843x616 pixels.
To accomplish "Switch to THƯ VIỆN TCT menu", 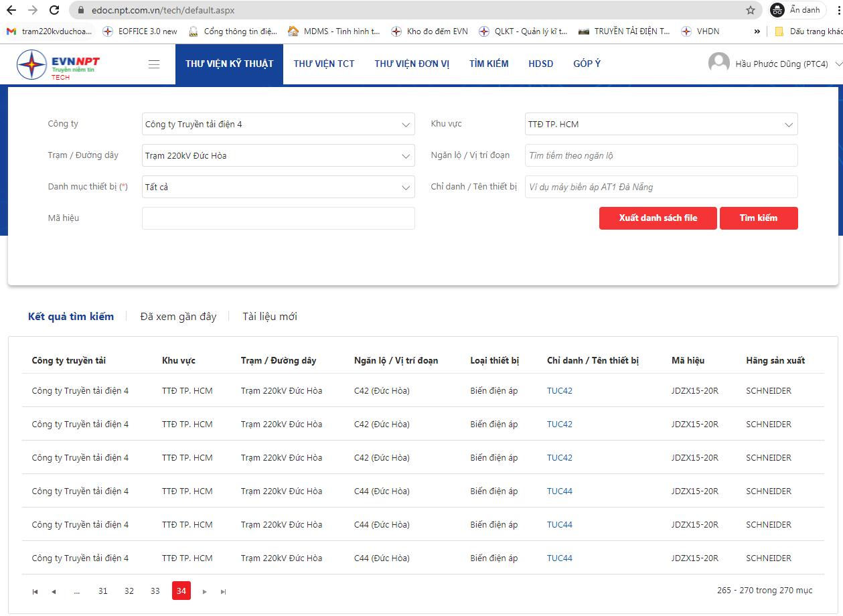I will [x=324, y=64].
